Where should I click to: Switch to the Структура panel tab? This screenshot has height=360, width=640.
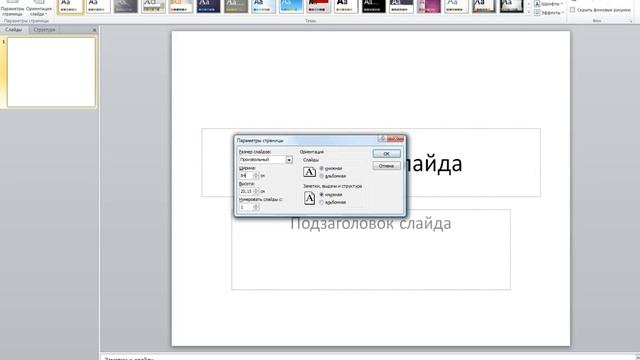[44, 30]
